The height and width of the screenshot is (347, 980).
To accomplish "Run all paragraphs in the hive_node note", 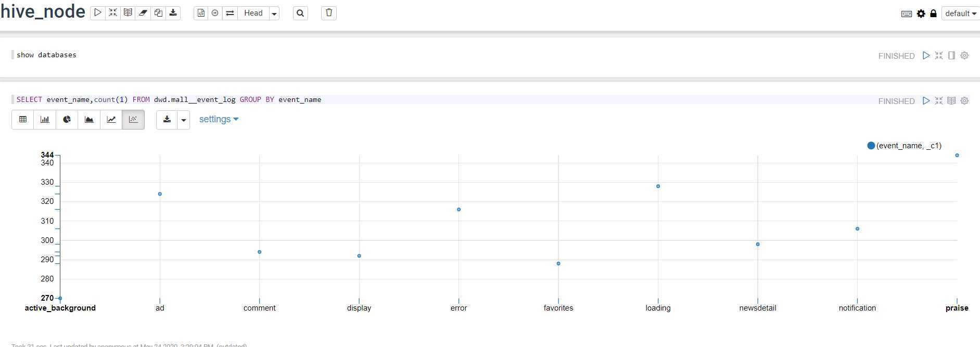I will 98,13.
